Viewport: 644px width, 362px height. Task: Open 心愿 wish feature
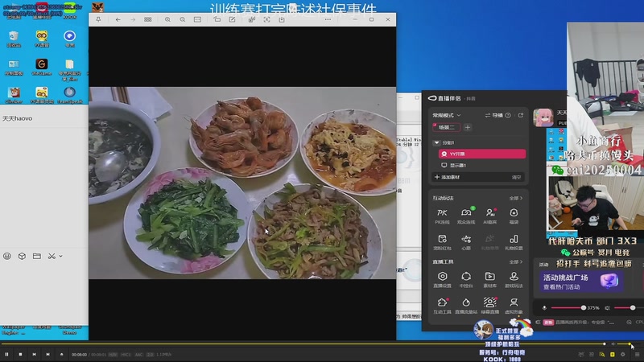pyautogui.click(x=466, y=242)
